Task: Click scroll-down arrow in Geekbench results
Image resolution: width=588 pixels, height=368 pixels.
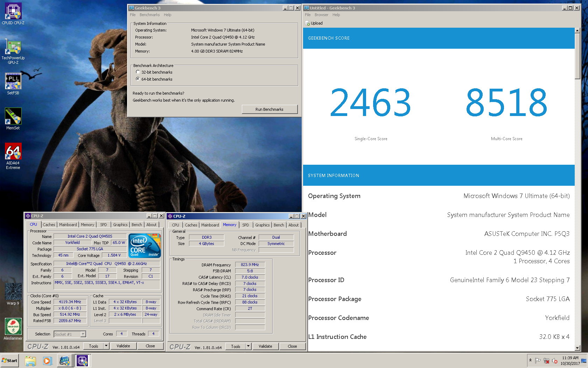Action: click(577, 348)
